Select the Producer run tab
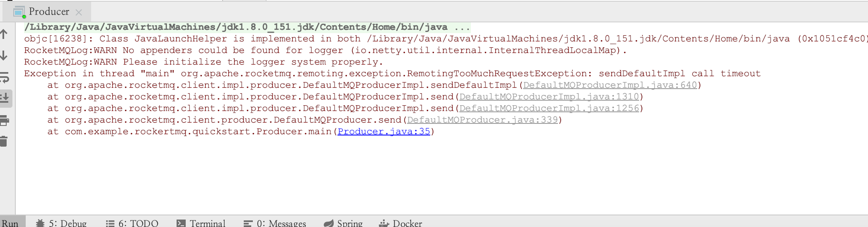868x227 pixels. (48, 12)
